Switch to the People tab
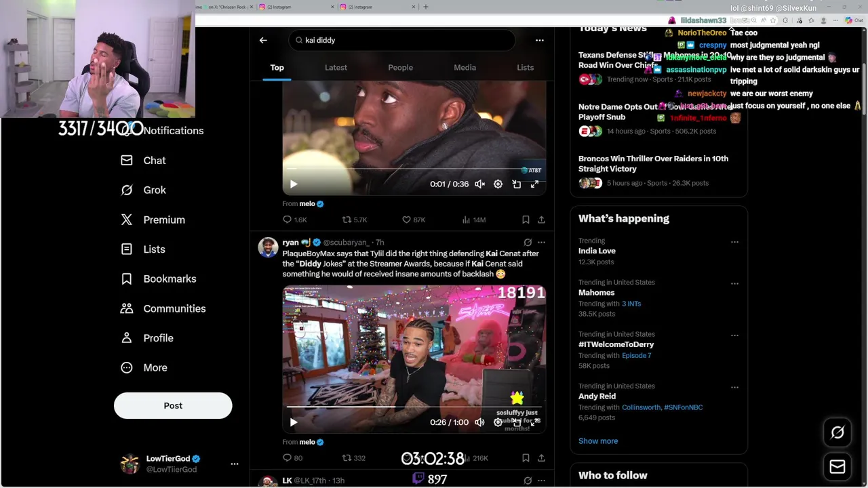Screen dimensions: 868x488 (400, 68)
